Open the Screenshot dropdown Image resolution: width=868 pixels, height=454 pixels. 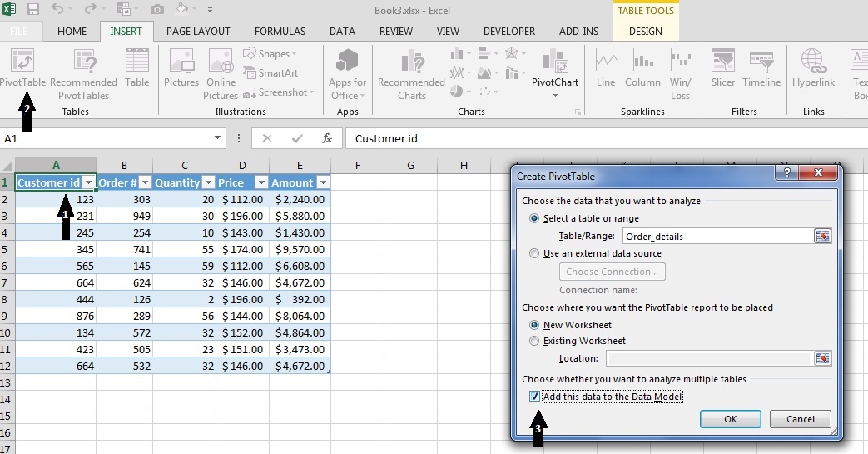(x=279, y=92)
